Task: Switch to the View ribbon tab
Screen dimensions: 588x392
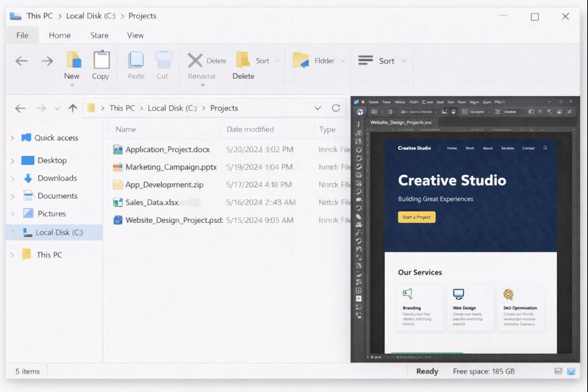Action: click(135, 35)
